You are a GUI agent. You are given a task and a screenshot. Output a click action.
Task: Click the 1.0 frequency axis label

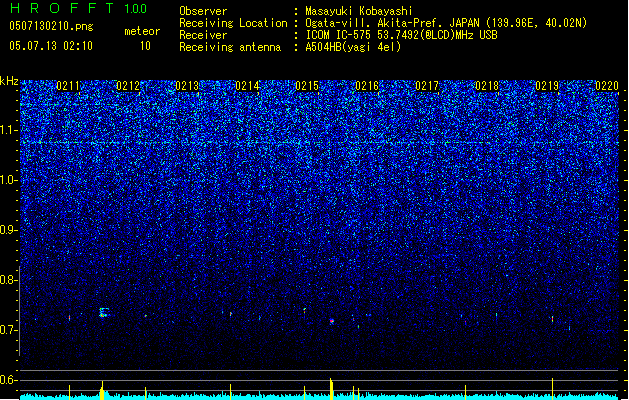coord(8,180)
